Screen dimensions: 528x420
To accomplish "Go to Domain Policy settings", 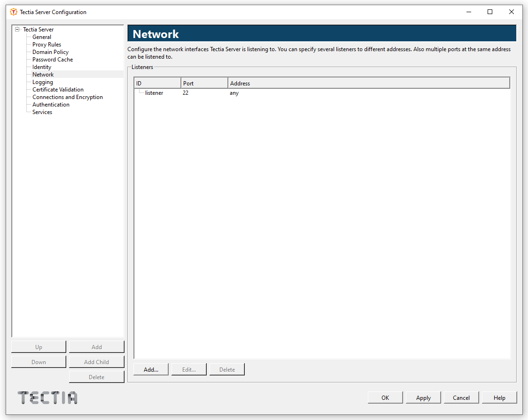I will [x=51, y=52].
